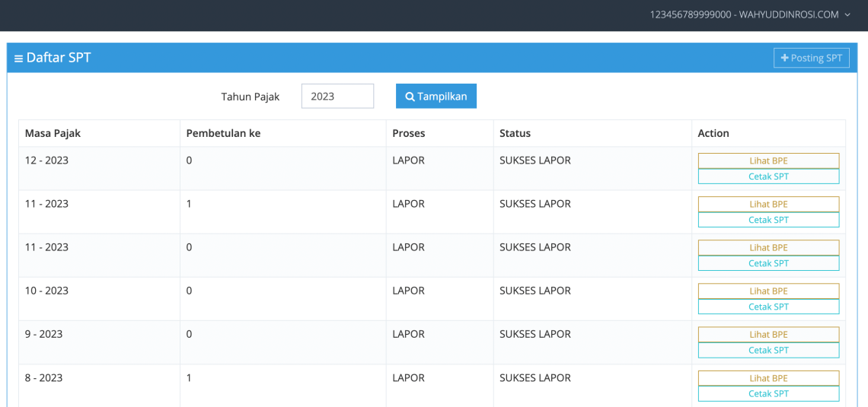The image size is (868, 407).
Task: Open Lihat BPE for 9 - 2023
Action: coord(768,334)
